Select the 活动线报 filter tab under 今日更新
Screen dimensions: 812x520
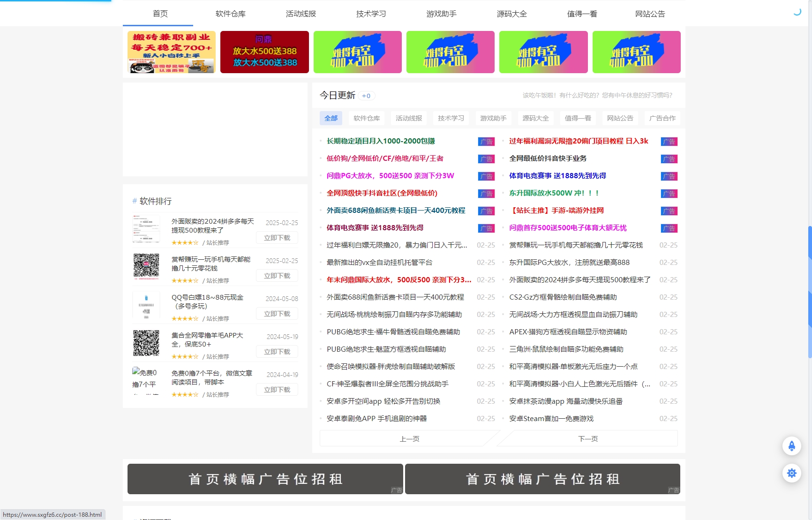(409, 118)
